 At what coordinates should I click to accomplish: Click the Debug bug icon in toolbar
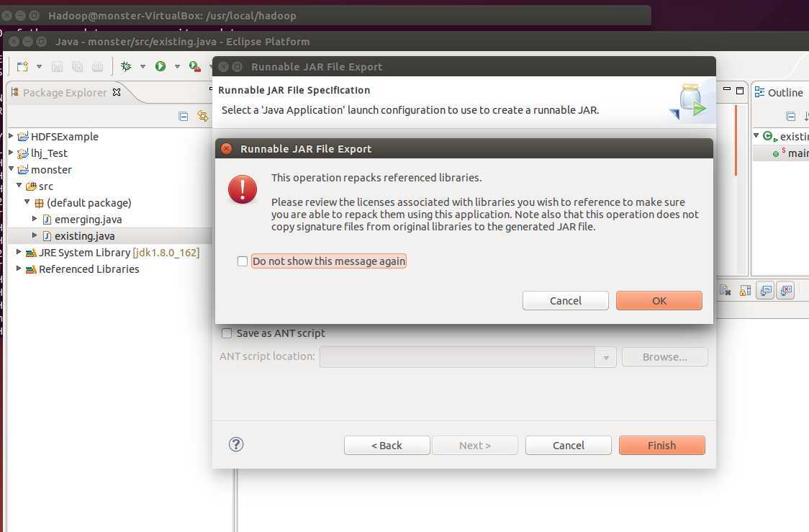125,66
